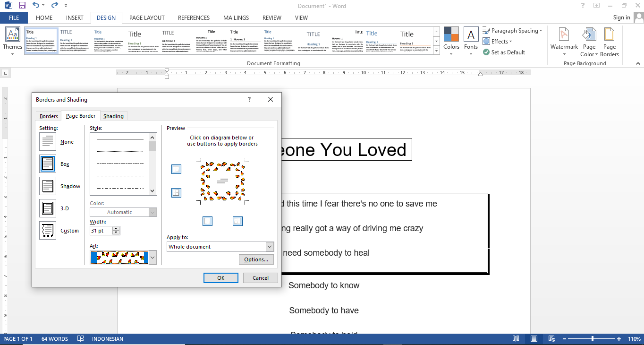
Task: Switch to the Shading tab
Action: (x=113, y=116)
